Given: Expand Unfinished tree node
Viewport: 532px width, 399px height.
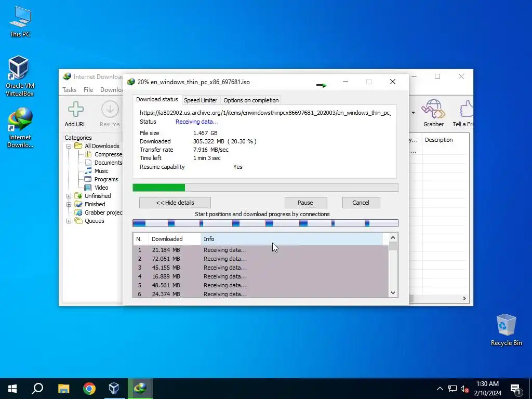Looking at the screenshot, I should click(69, 196).
